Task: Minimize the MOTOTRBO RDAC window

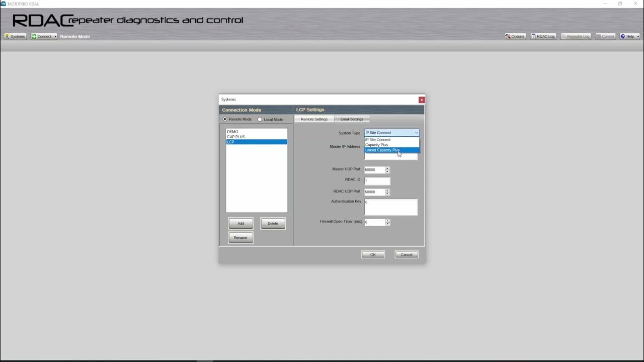Action: coord(605,4)
